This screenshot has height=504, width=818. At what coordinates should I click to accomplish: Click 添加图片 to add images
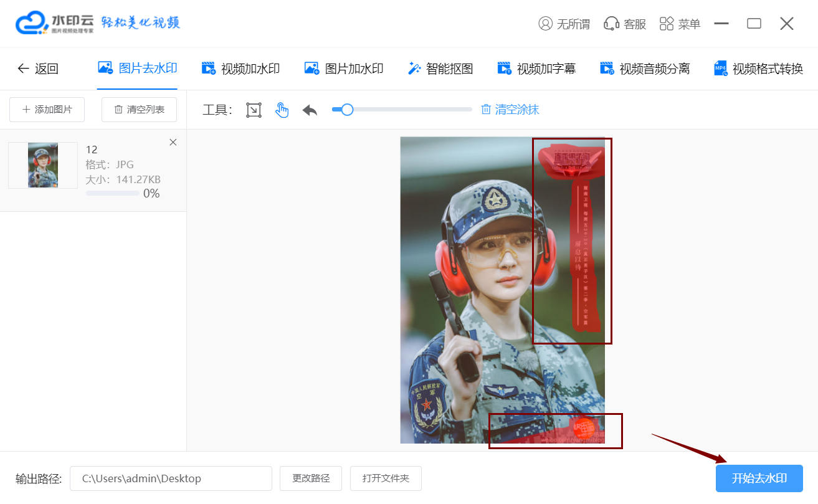pyautogui.click(x=47, y=110)
